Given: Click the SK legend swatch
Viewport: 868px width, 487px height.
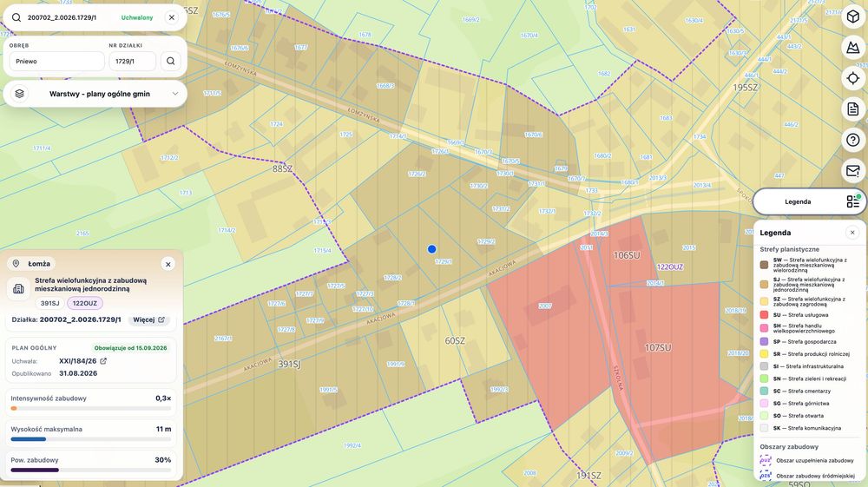Looking at the screenshot, I should pyautogui.click(x=764, y=428).
